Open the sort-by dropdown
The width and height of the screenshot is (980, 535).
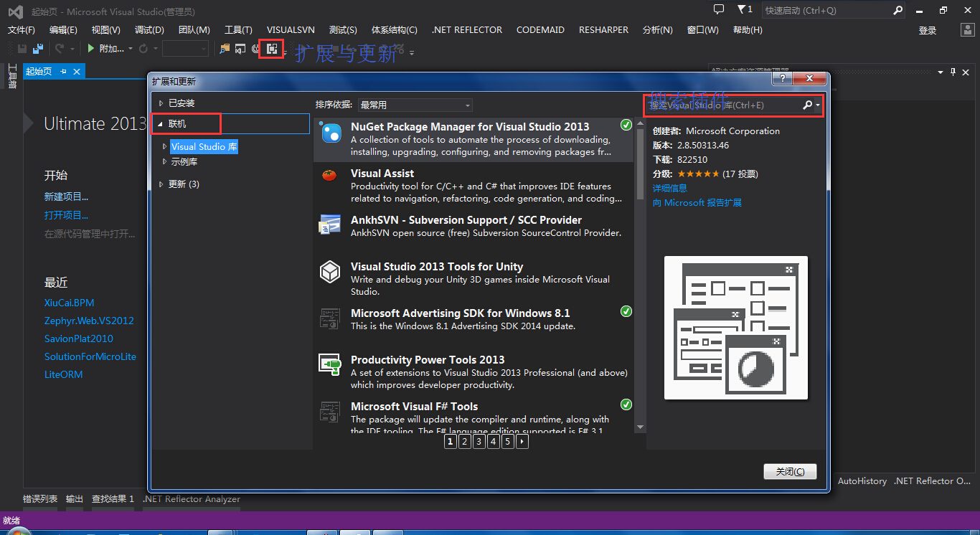tap(415, 105)
